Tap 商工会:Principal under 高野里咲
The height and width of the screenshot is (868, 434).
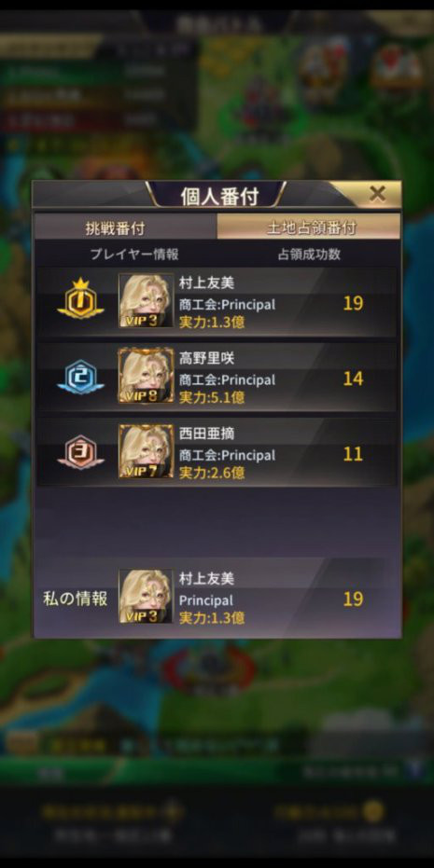click(x=227, y=379)
